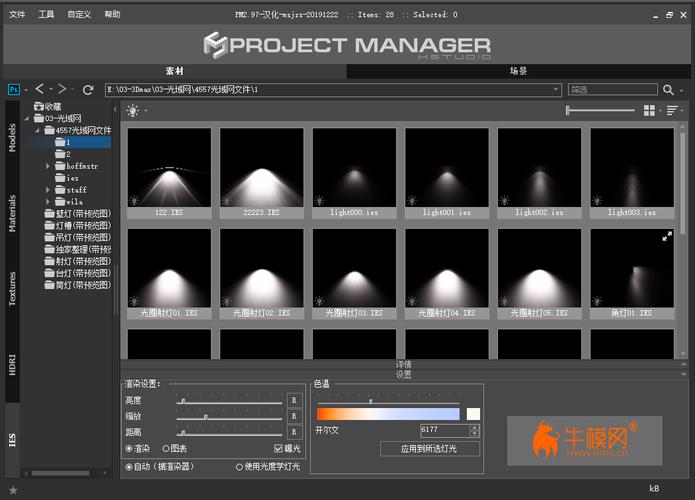The height and width of the screenshot is (500, 695).
Task: Select 使用光度学灯光 radio option
Action: pyautogui.click(x=239, y=467)
